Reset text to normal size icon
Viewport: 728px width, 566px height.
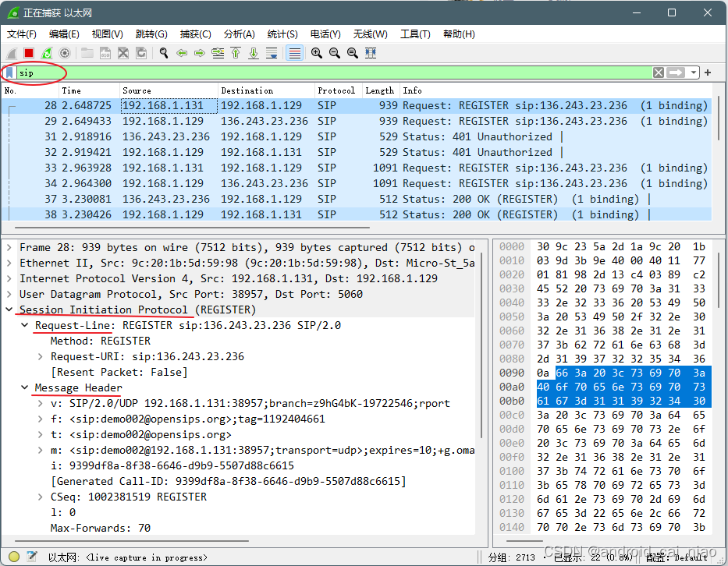pos(353,53)
